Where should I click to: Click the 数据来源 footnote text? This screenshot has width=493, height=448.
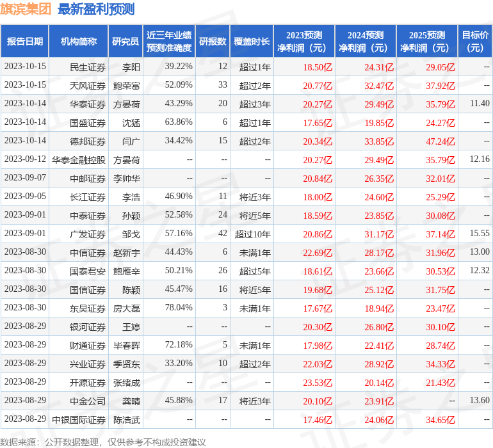pyautogui.click(x=103, y=442)
